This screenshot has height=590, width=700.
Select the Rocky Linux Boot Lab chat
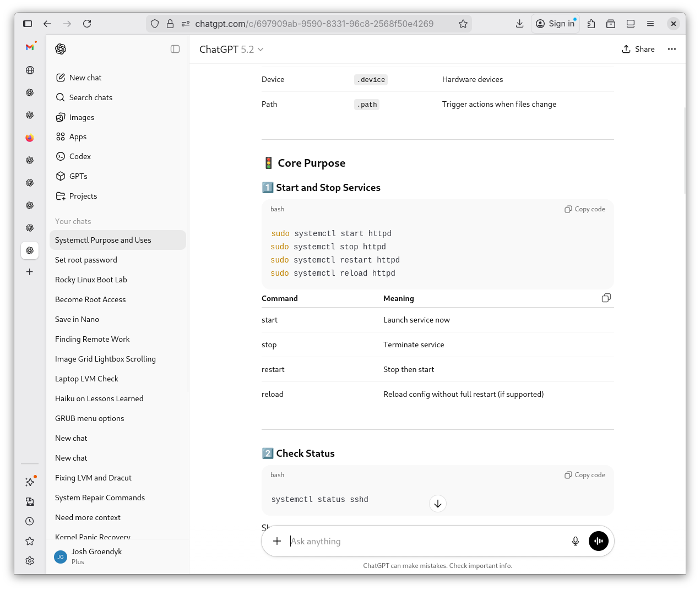[91, 280]
